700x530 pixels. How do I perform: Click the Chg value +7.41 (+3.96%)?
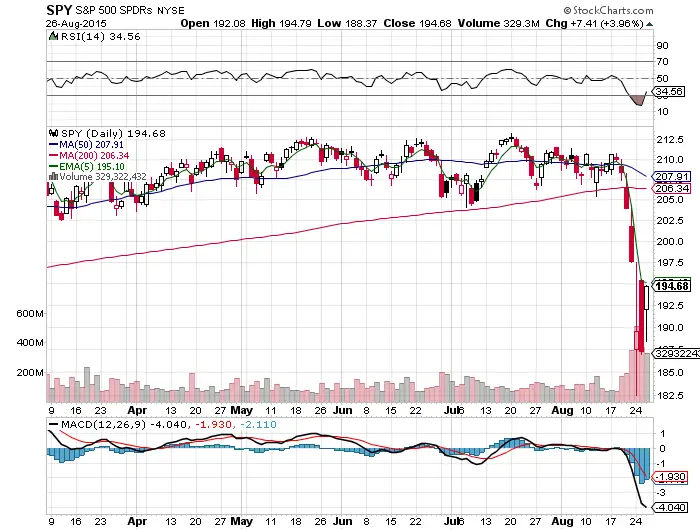pos(607,23)
